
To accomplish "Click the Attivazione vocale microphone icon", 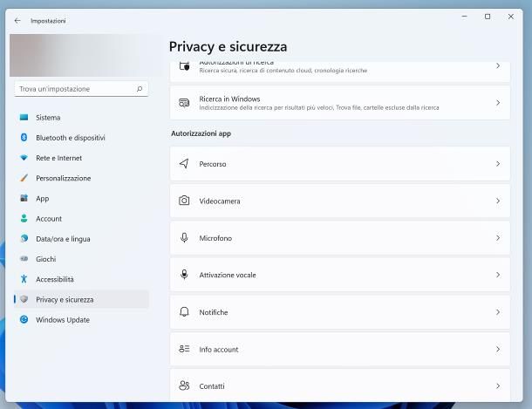I will click(184, 275).
